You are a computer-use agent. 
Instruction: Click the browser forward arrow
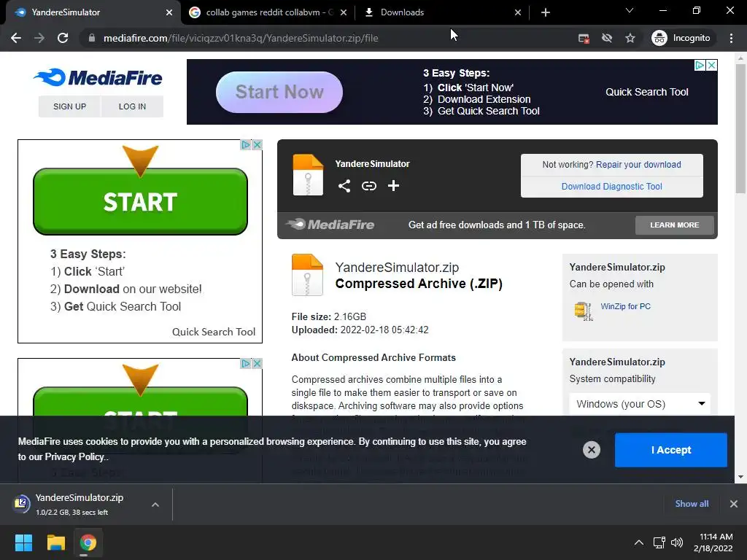tap(39, 38)
